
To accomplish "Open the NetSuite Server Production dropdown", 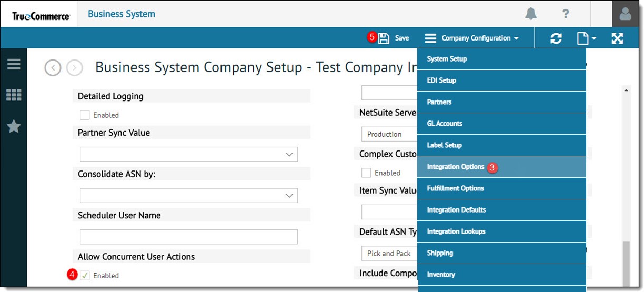I will click(x=389, y=134).
